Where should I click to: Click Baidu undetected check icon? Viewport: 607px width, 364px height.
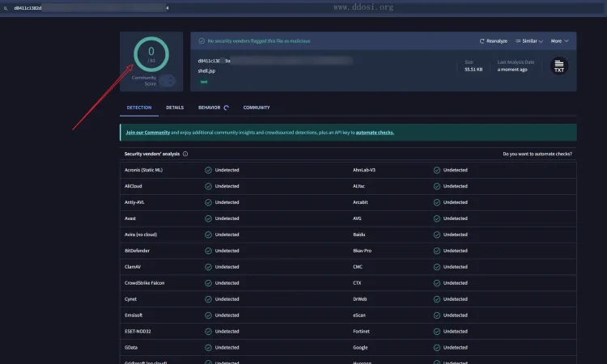point(437,235)
